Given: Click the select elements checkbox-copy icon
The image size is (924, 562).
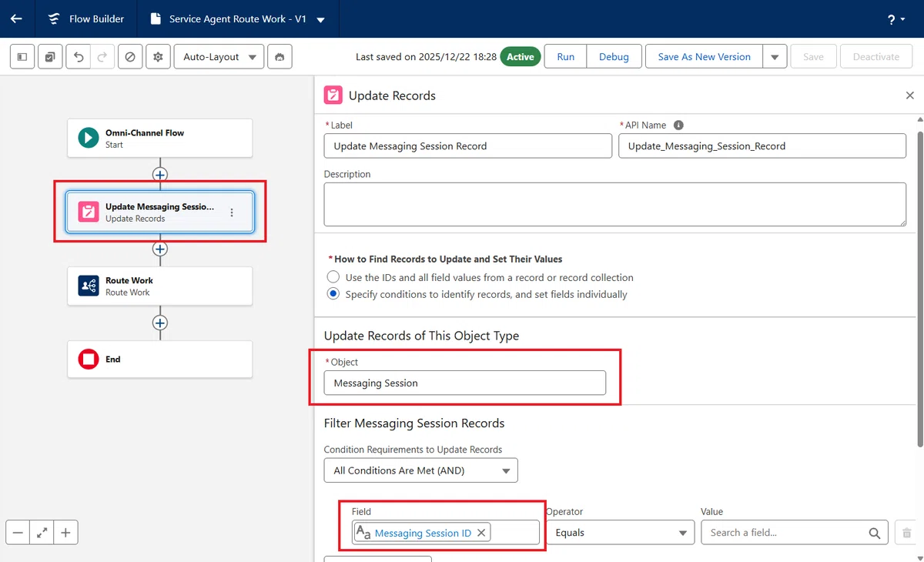Looking at the screenshot, I should [50, 57].
